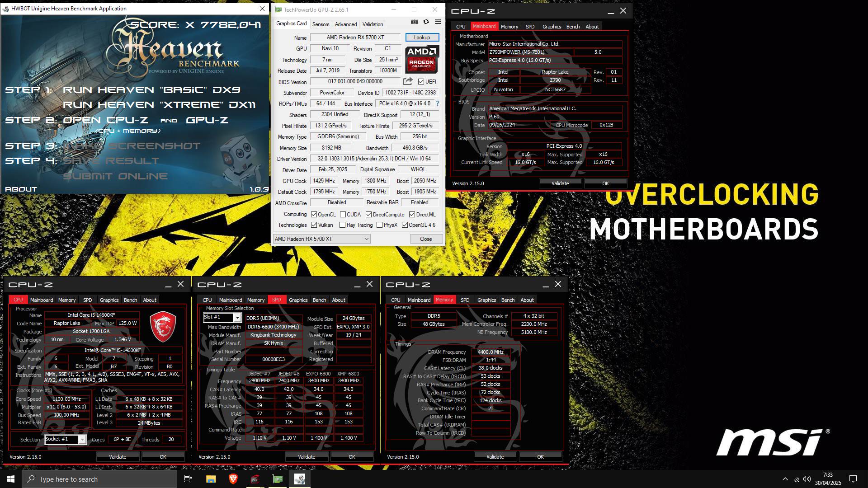Click the Kingbank Technology module manufacturer
868x488 pixels.
pyautogui.click(x=273, y=335)
